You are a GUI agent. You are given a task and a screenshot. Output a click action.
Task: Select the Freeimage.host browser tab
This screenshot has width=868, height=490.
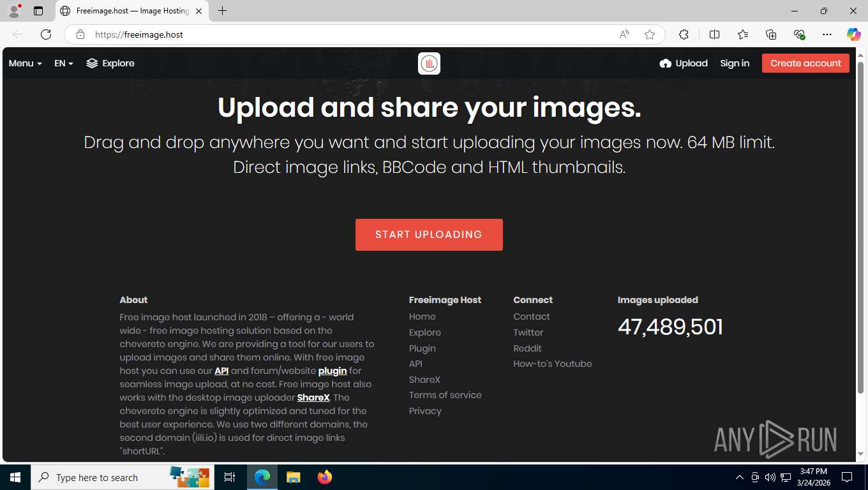(131, 11)
